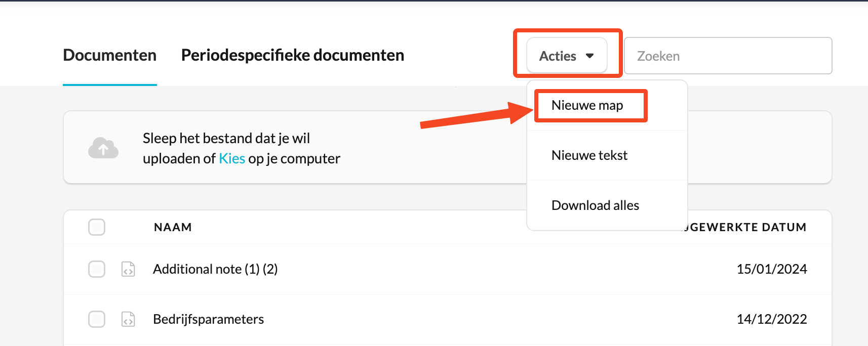This screenshot has width=868, height=346.
Task: Open the Bedrijfsparameters document
Action: click(x=208, y=319)
